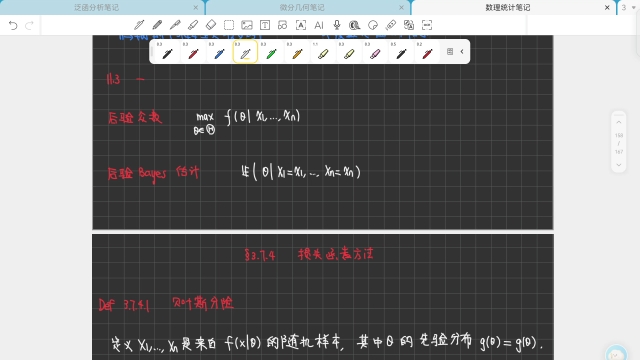Collapse the pen preset bar

[x=462, y=51]
